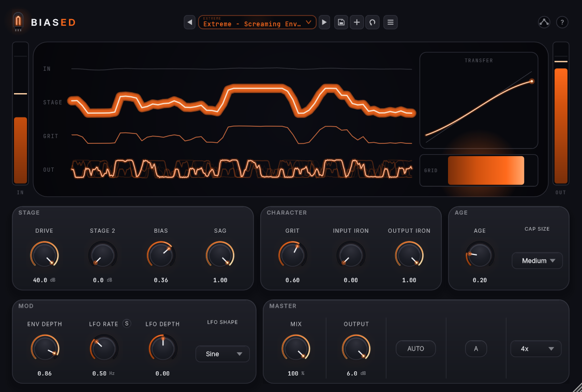
Task: Click the GRIT value 0.60
Action: (292, 280)
